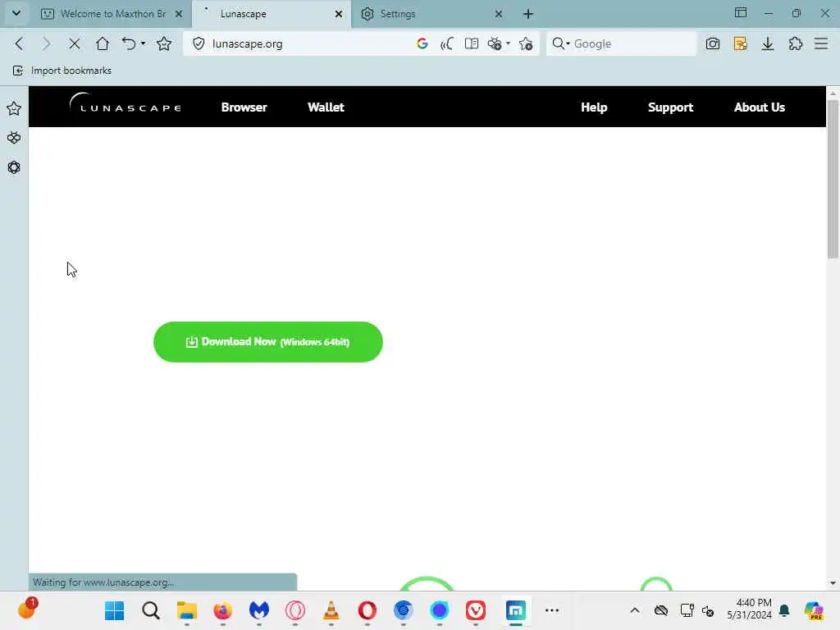Toggle the sidebar layout icon in title bar

point(741,13)
